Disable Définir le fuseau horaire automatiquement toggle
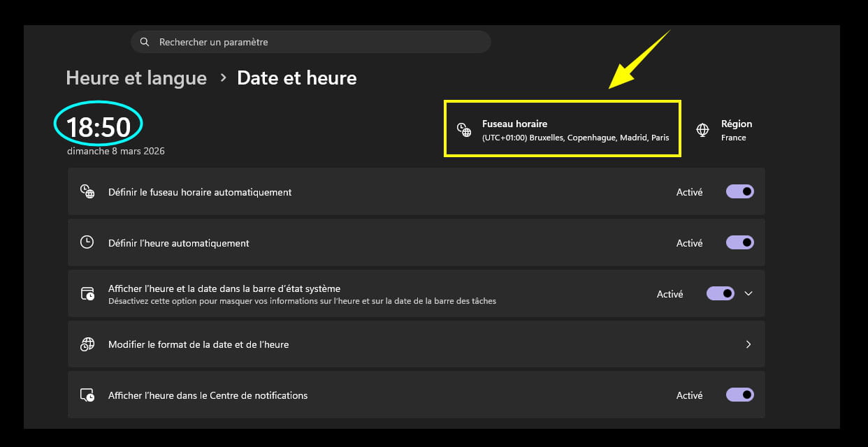 tap(740, 191)
